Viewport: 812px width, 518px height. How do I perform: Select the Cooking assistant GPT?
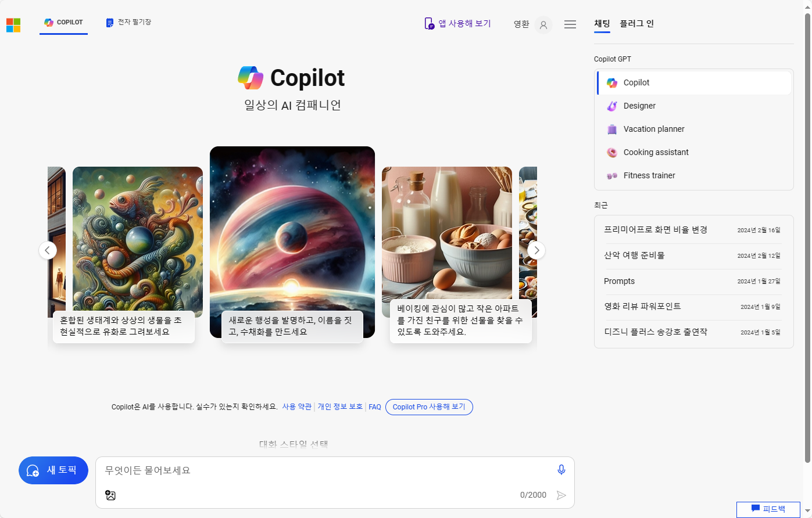point(694,152)
